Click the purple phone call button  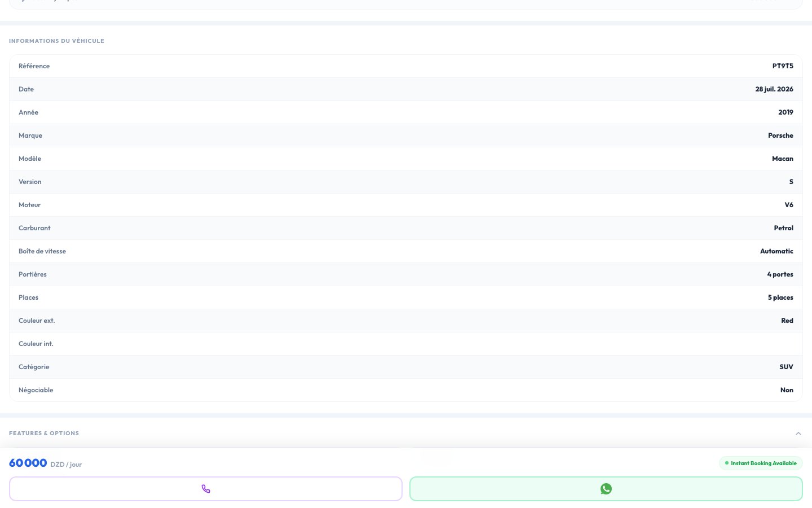(206, 489)
